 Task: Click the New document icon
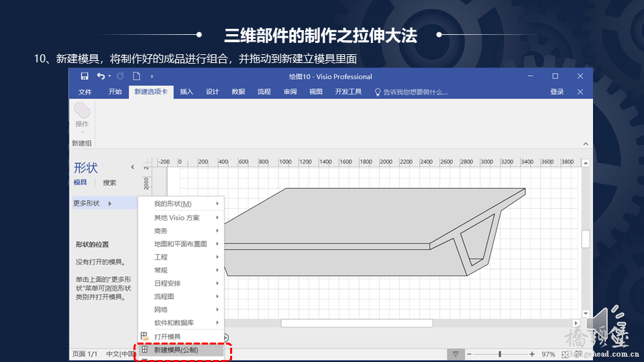coord(136,76)
